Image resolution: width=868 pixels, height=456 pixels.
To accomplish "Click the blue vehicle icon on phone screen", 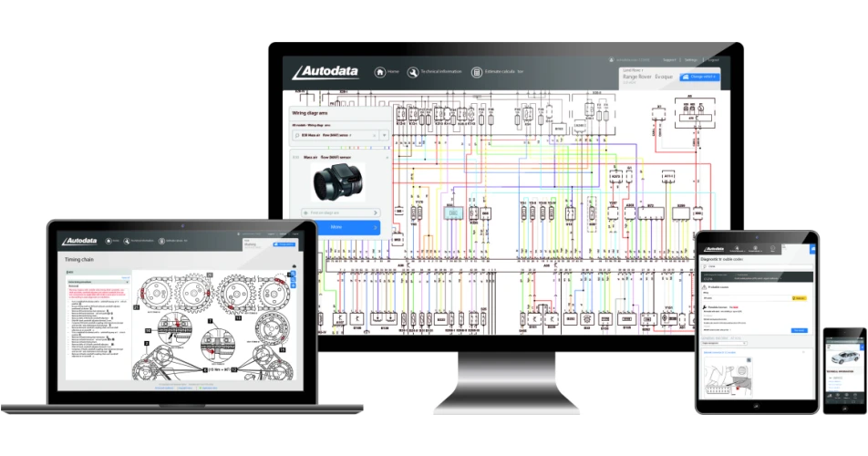I will tap(861, 347).
